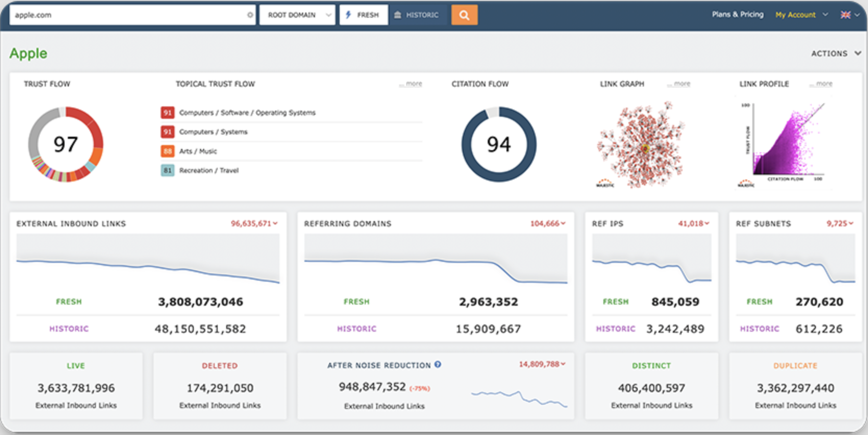The image size is (868, 435).
Task: Expand the My Account menu
Action: coord(801,15)
